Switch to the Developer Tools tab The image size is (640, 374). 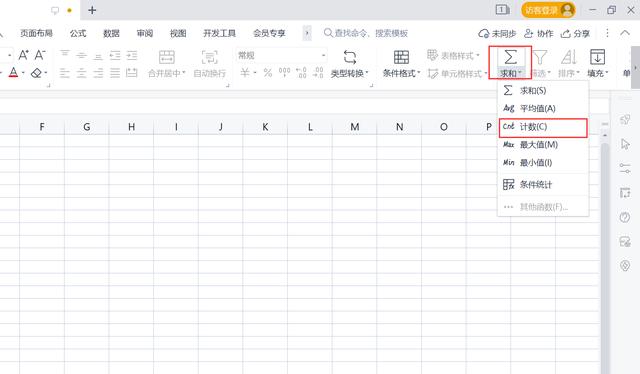[x=220, y=33]
